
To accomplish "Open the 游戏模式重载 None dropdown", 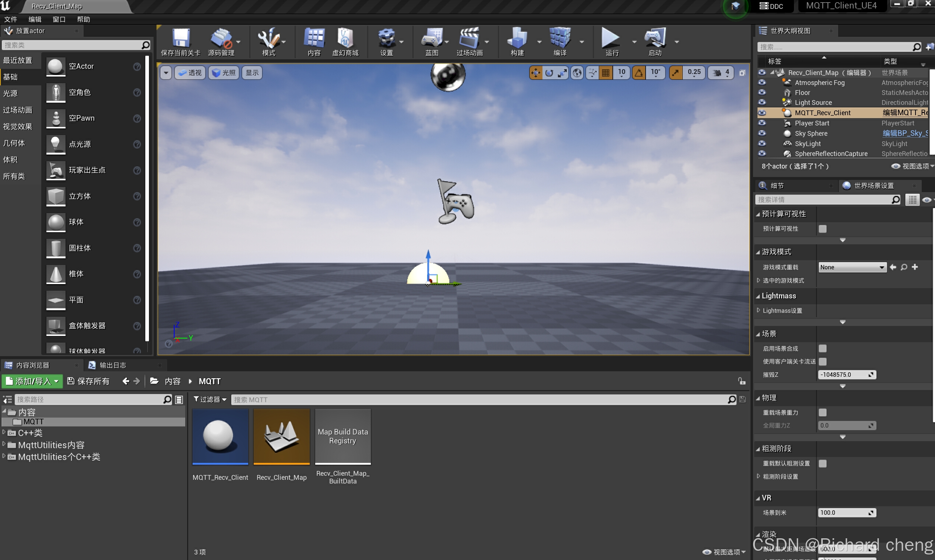I will coord(852,267).
